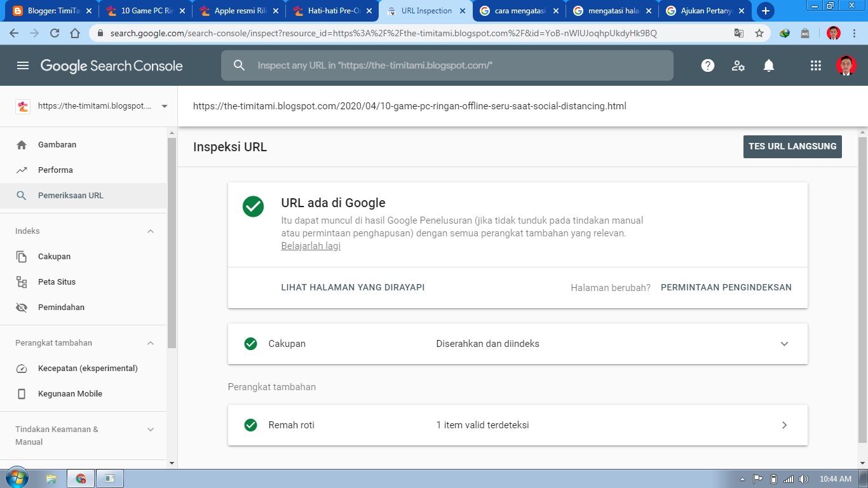The image size is (868, 488).
Task: Click the browser address bar URL
Action: click(383, 33)
